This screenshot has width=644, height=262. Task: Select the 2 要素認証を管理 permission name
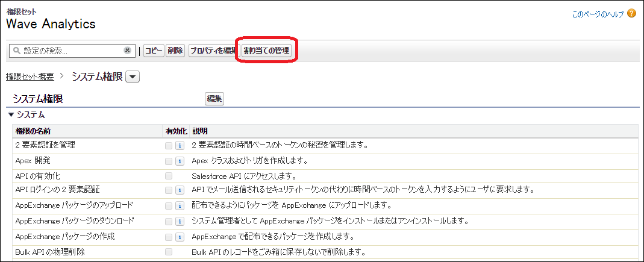coord(45,145)
